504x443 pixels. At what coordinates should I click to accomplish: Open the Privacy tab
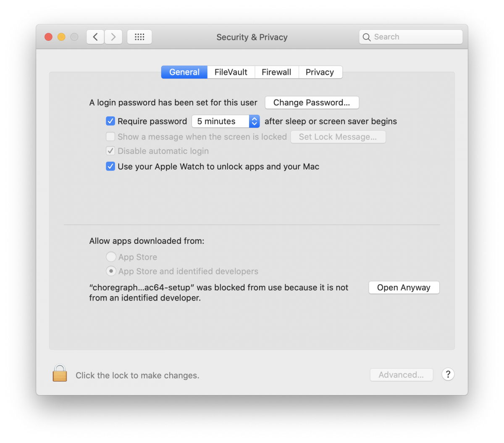pos(320,72)
